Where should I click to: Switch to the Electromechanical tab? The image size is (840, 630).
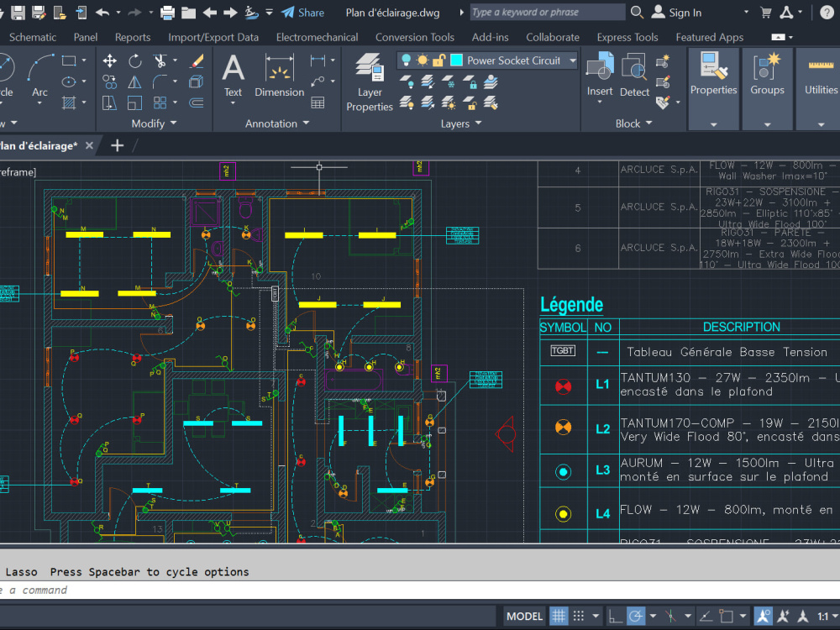318,37
